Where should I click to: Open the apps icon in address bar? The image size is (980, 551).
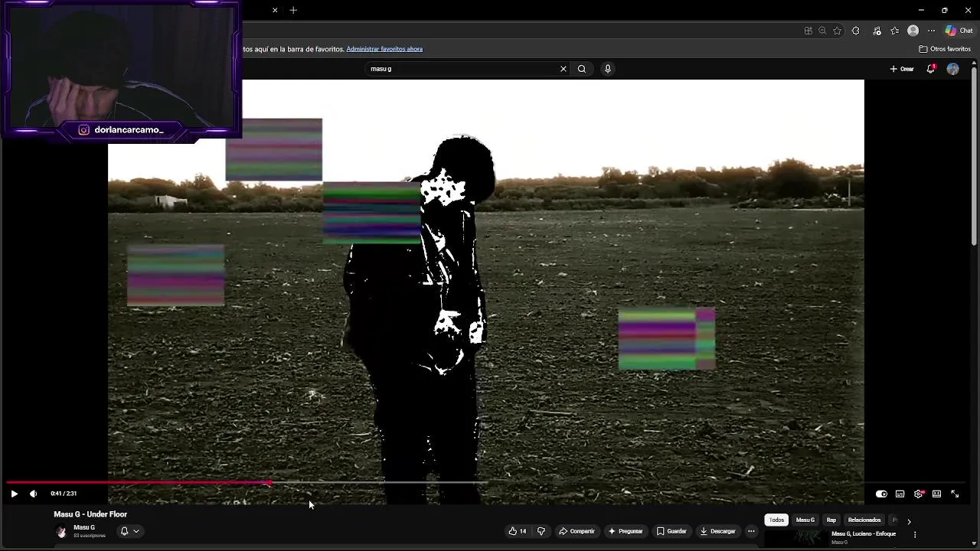(x=808, y=31)
